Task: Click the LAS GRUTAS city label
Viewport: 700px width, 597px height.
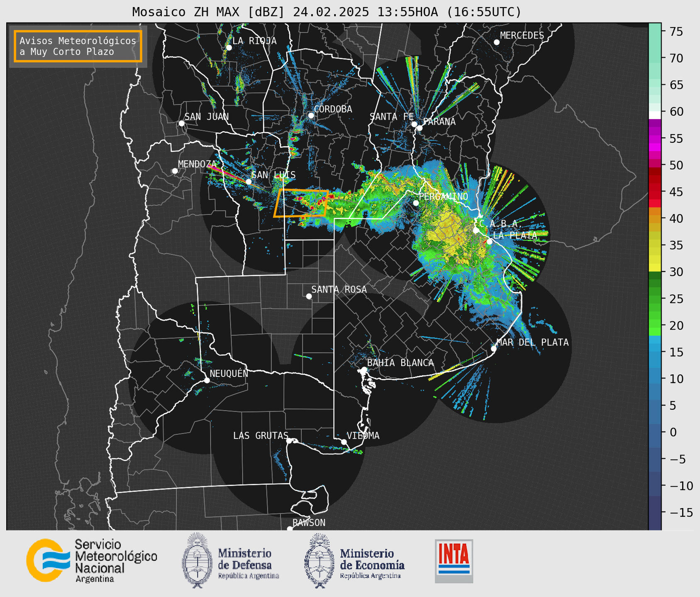Action: tap(261, 436)
